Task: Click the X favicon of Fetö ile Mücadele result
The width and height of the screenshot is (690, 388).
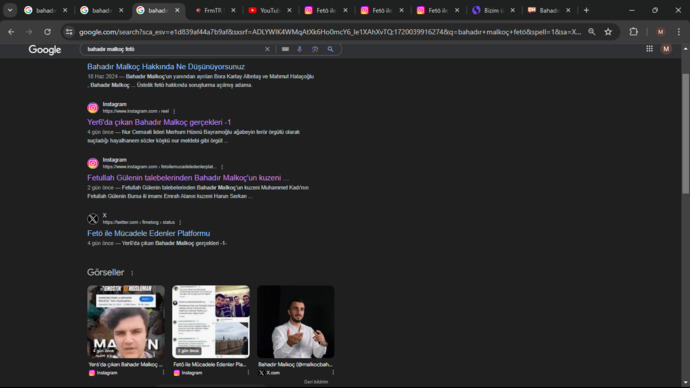Action: pyautogui.click(x=93, y=219)
